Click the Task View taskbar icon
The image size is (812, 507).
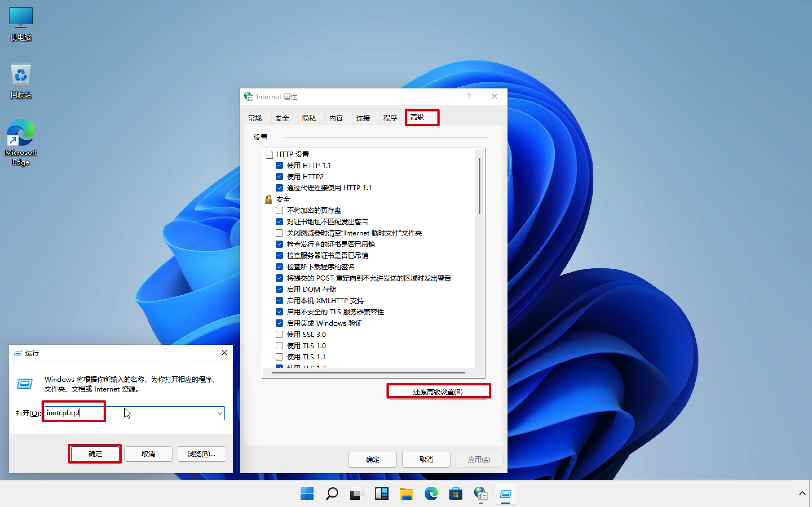pos(357,493)
